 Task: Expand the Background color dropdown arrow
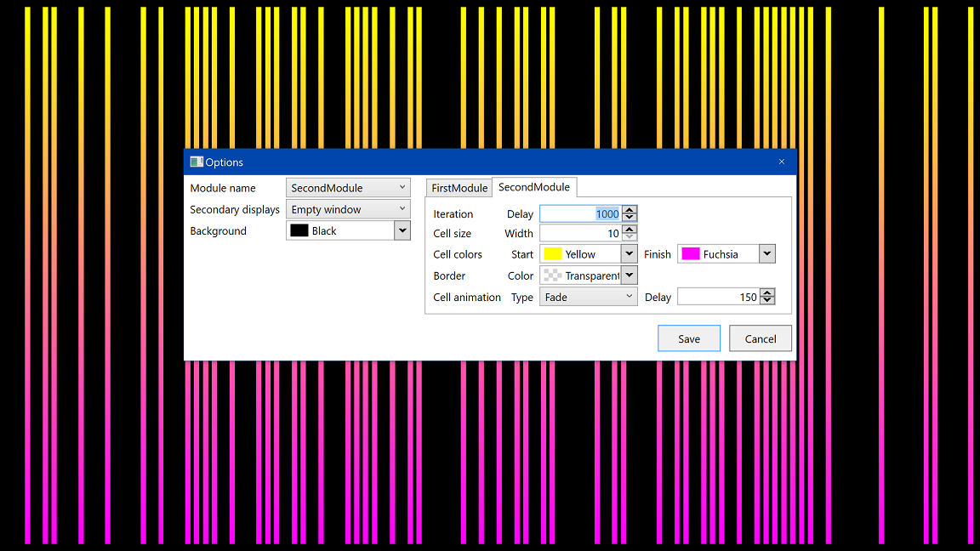402,230
